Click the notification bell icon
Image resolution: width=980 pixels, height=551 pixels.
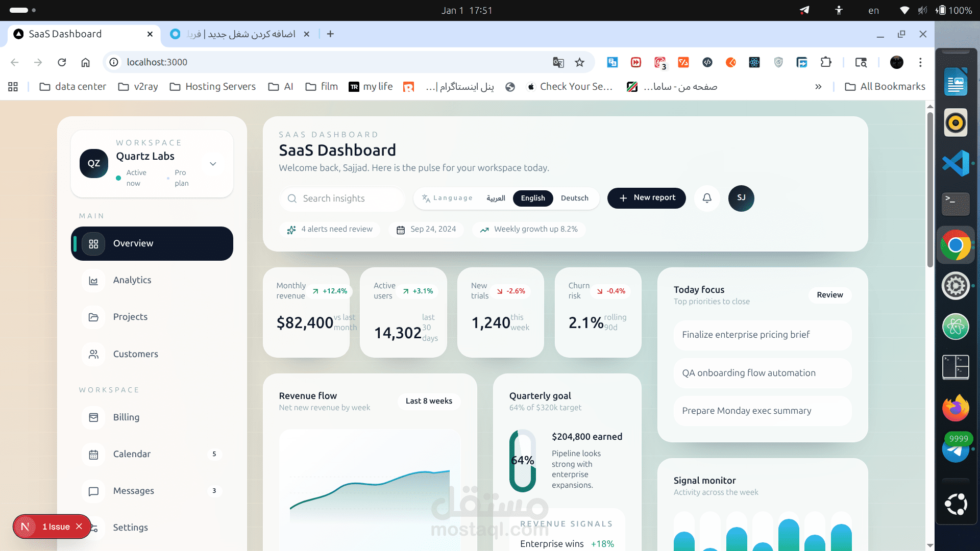[x=707, y=198]
